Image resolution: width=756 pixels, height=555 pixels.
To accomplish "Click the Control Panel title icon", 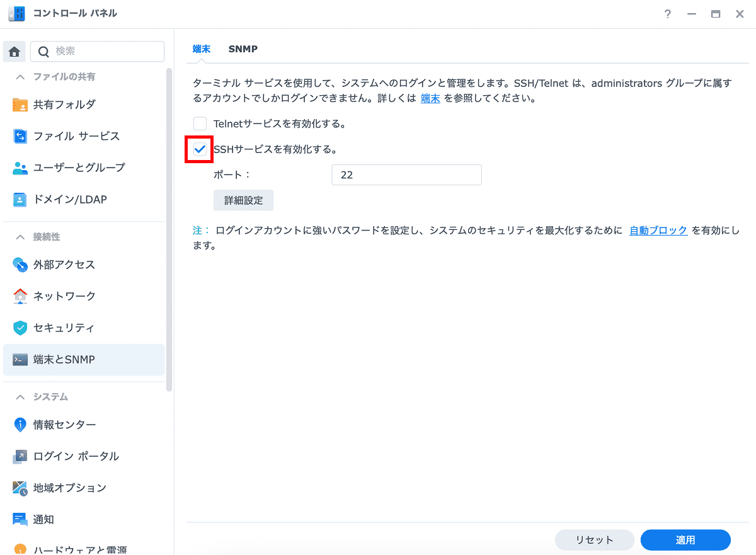I will (x=16, y=14).
